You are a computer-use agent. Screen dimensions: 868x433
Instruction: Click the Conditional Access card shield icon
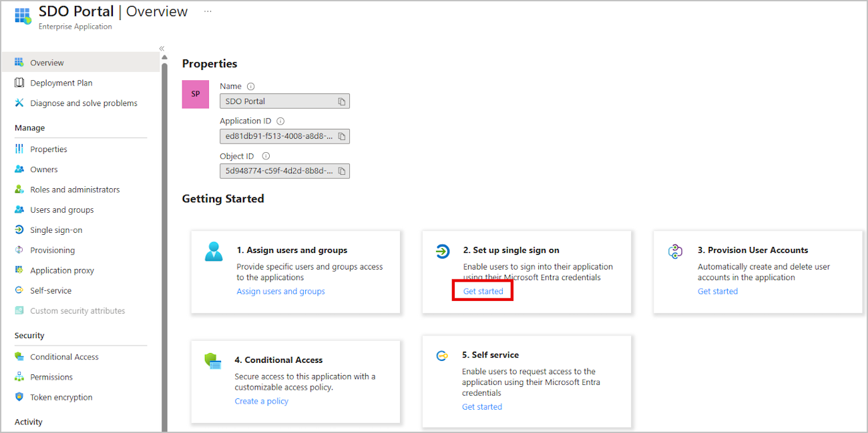click(212, 361)
